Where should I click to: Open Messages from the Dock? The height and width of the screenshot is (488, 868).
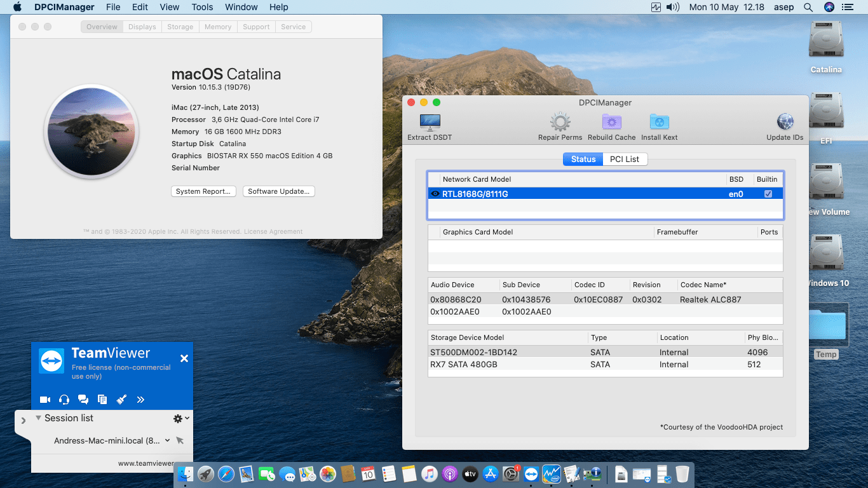point(287,473)
